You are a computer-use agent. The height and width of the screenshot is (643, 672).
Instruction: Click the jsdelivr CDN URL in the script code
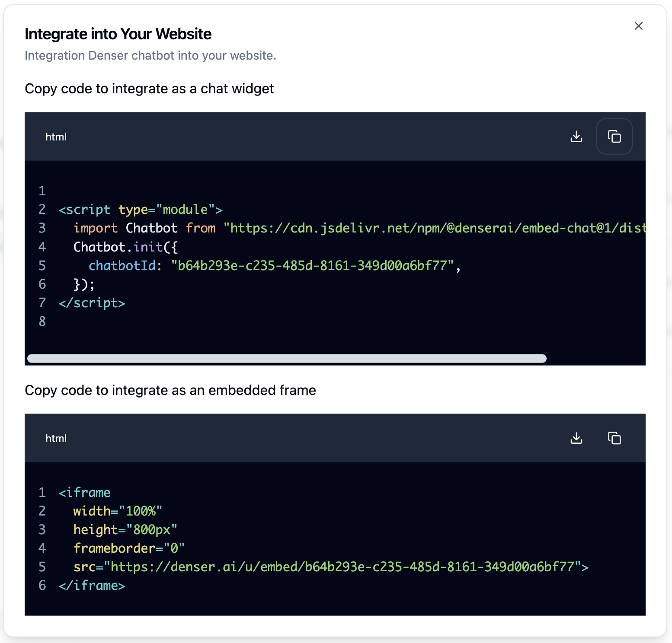tap(432, 228)
